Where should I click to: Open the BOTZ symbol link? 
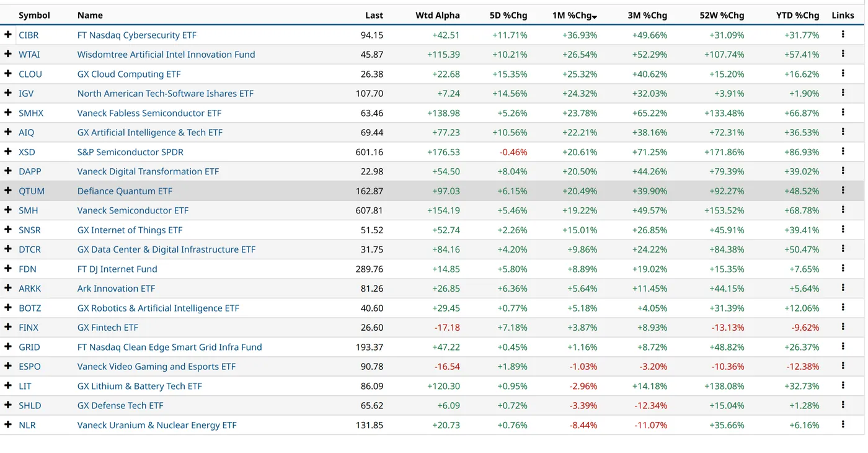click(30, 308)
